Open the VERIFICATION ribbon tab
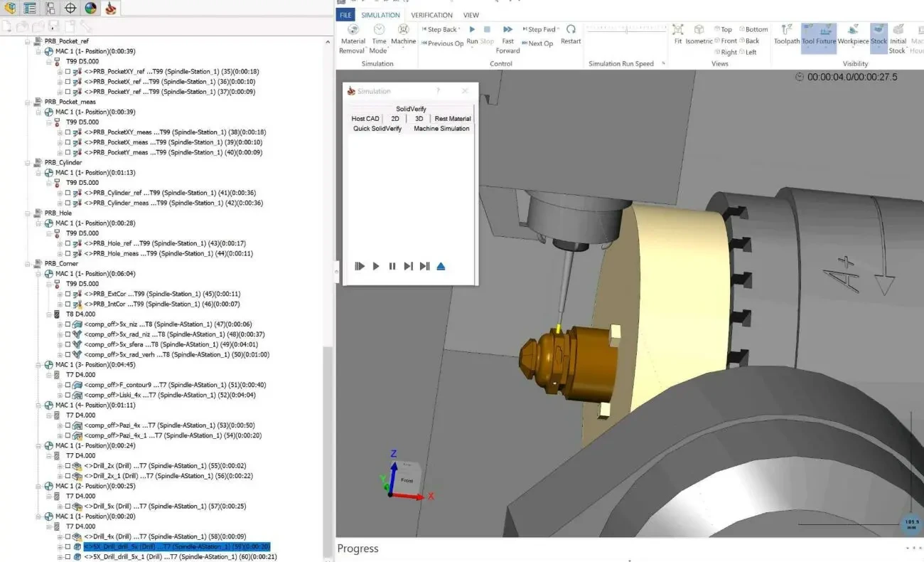 click(x=431, y=14)
